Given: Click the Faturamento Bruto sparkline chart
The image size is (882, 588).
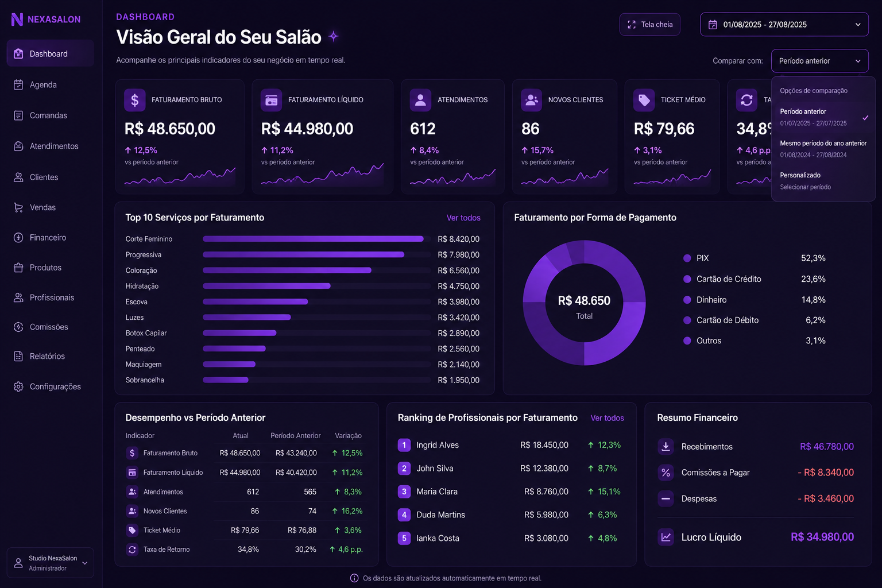Looking at the screenshot, I should coord(180,177).
